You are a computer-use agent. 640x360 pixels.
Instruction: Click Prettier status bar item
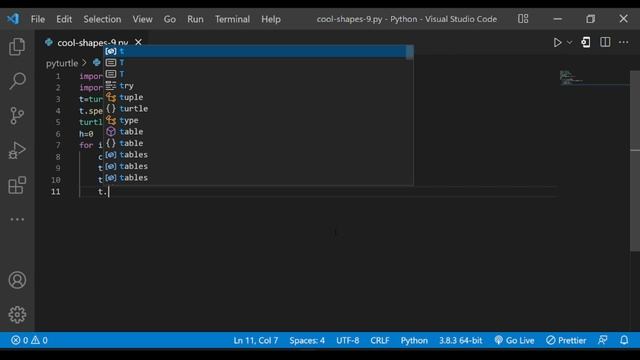pyautogui.click(x=566, y=340)
